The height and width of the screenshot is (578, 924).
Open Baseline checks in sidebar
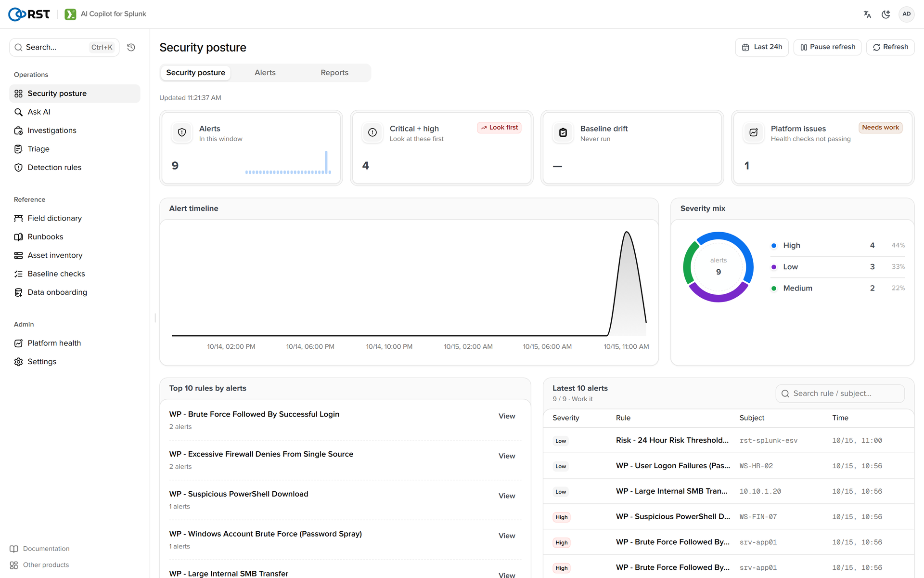[x=75, y=274]
